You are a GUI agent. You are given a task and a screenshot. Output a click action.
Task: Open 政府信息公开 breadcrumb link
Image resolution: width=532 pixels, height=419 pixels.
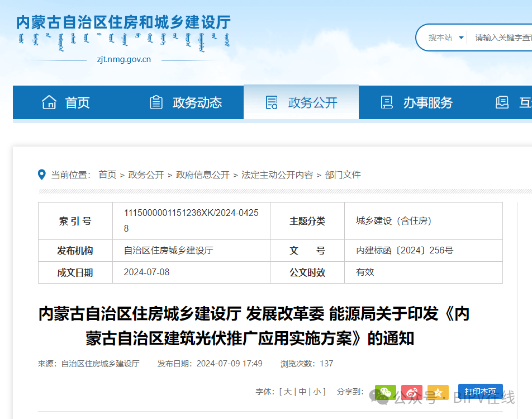[x=203, y=175]
